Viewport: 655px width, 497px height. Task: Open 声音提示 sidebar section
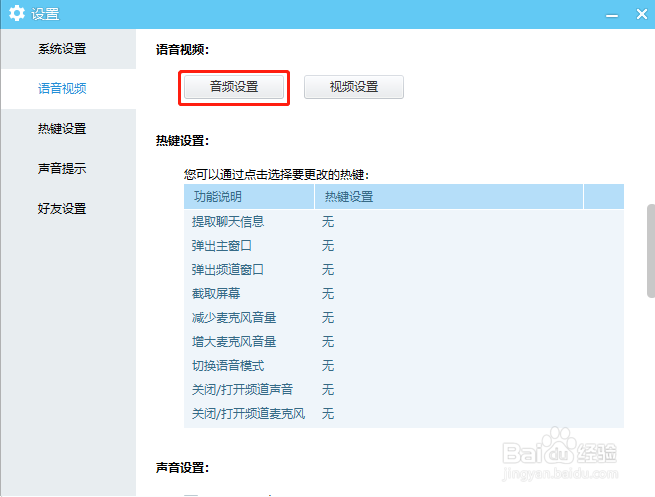pos(68,168)
